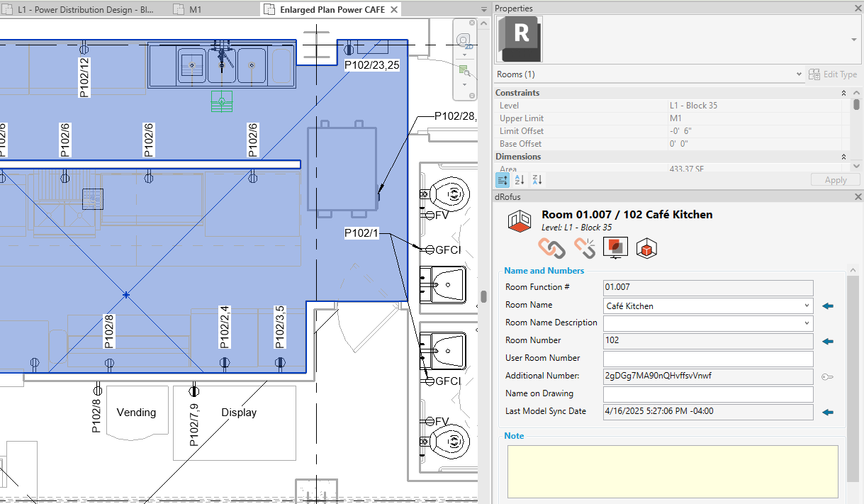Collapse the Dimensions section
Screen dimensions: 864x504
tap(843, 157)
